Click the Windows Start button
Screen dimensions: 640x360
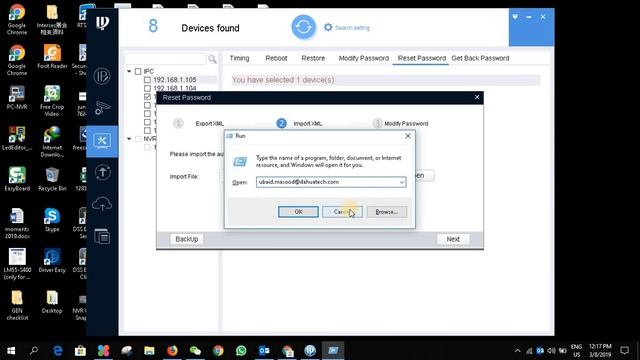click(11, 351)
